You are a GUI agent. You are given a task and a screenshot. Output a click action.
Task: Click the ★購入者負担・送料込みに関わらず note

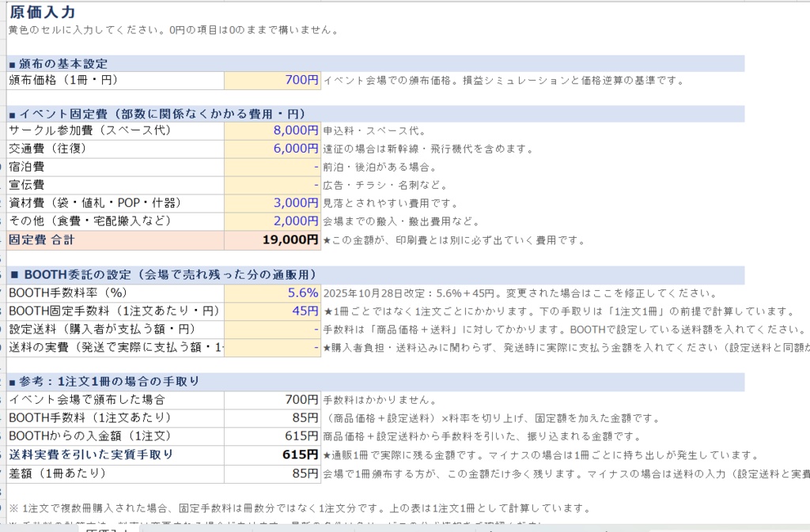click(566, 348)
